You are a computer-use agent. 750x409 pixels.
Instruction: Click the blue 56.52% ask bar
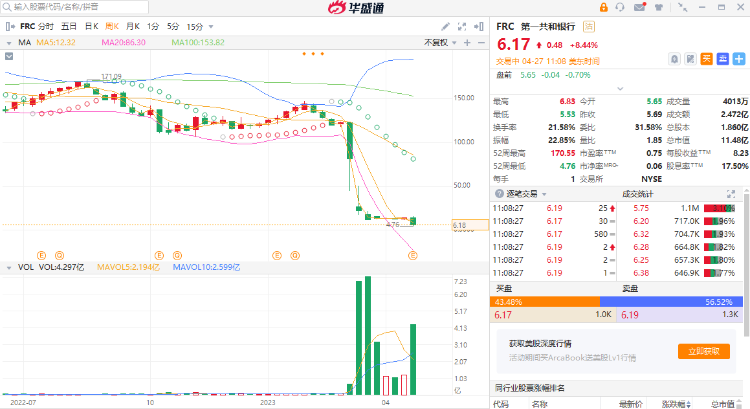671,302
